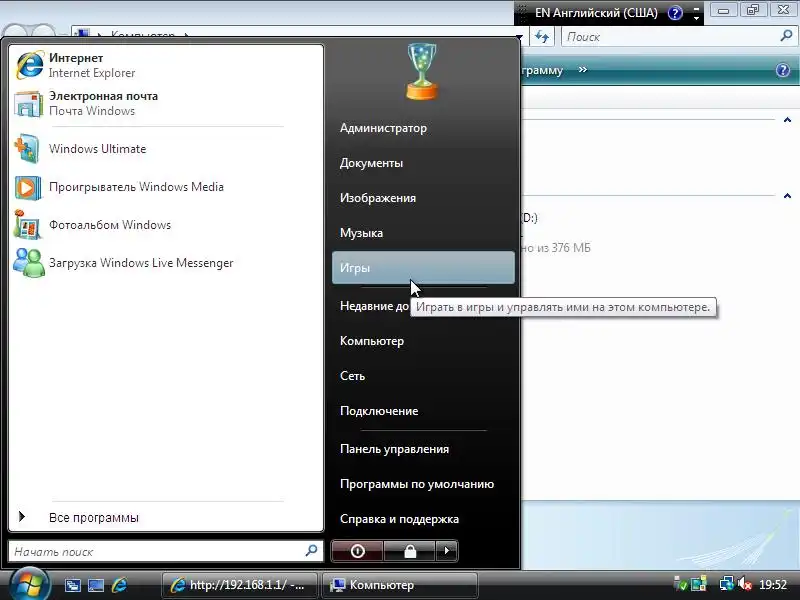Click the trophy user picture
This screenshot has width=800, height=600.
(x=422, y=71)
